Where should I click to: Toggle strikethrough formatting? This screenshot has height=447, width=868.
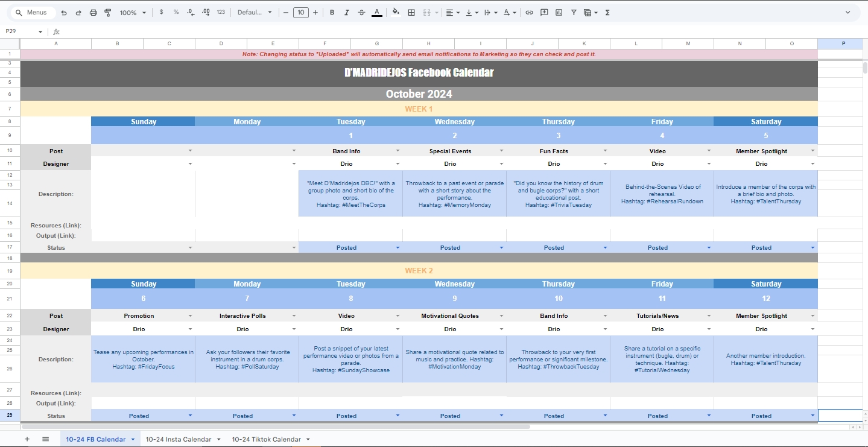361,12
